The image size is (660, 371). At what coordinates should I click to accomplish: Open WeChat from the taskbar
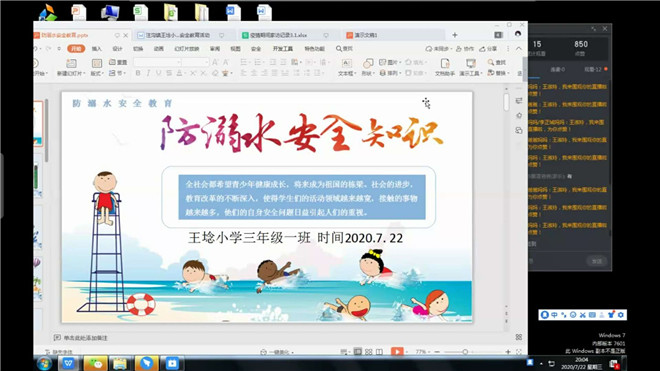point(95,363)
